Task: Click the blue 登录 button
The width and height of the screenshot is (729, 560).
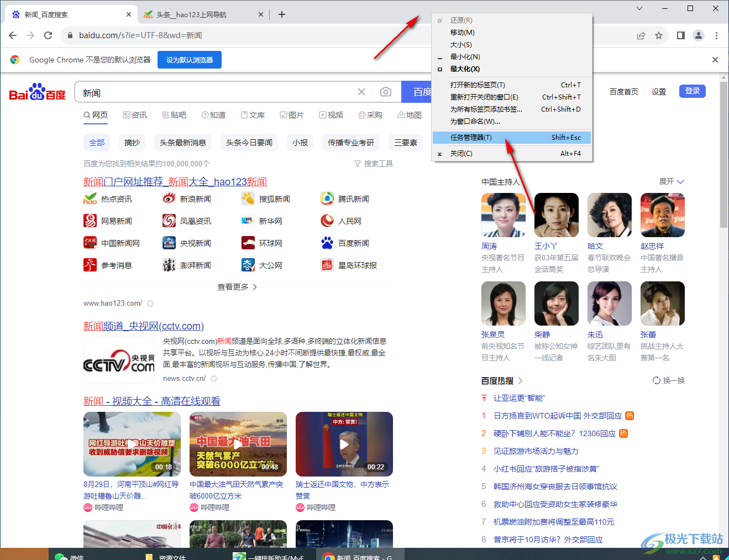Action: 693,91
